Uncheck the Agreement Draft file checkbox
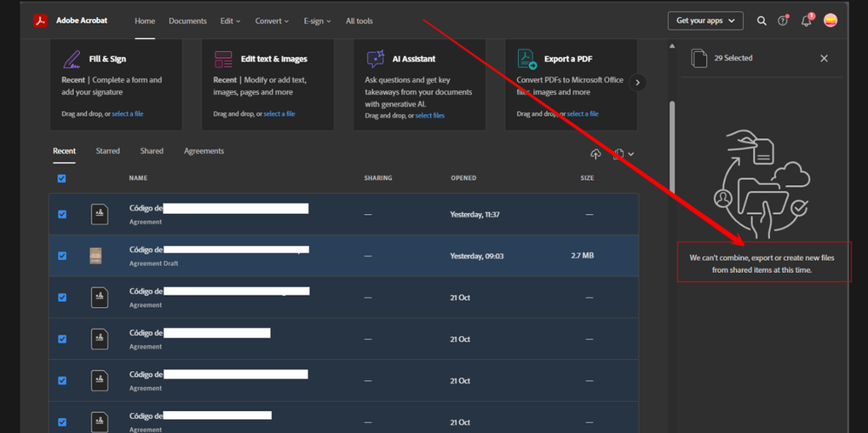 point(62,256)
